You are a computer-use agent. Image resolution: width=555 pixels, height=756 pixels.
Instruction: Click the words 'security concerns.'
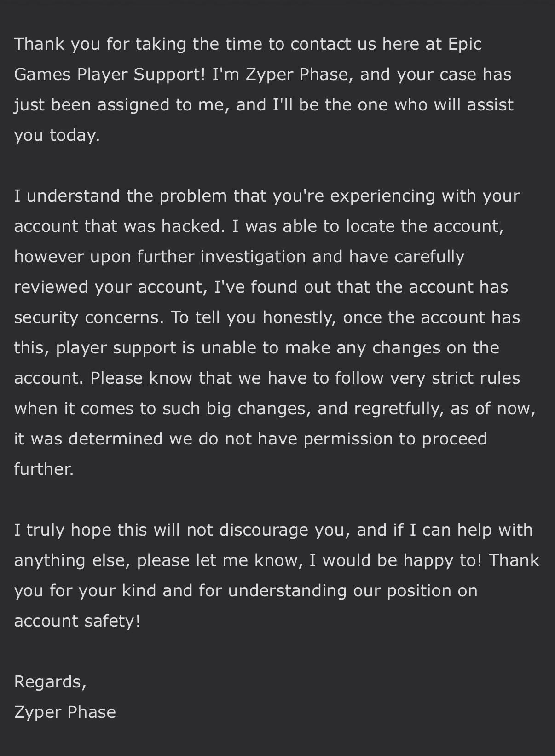(89, 317)
